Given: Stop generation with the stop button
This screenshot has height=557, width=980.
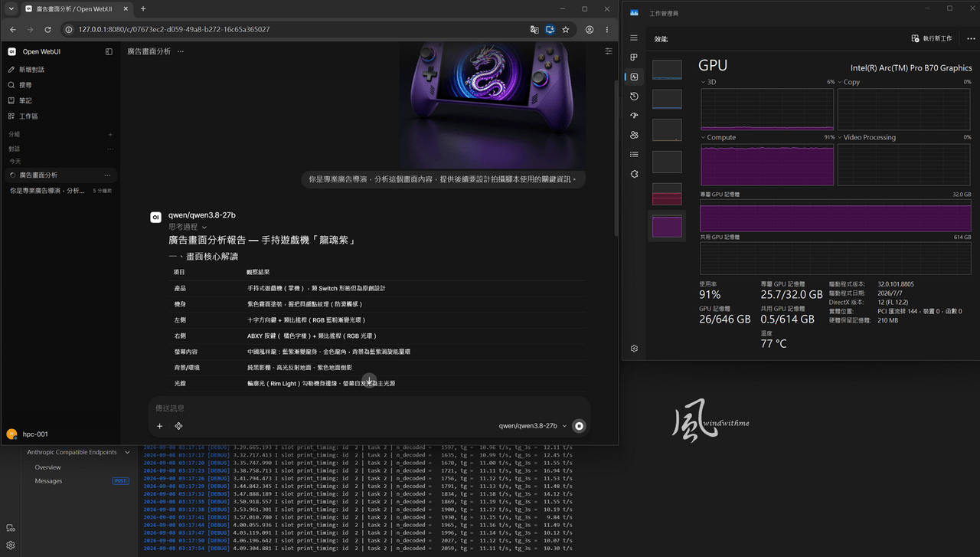Looking at the screenshot, I should click(x=580, y=426).
